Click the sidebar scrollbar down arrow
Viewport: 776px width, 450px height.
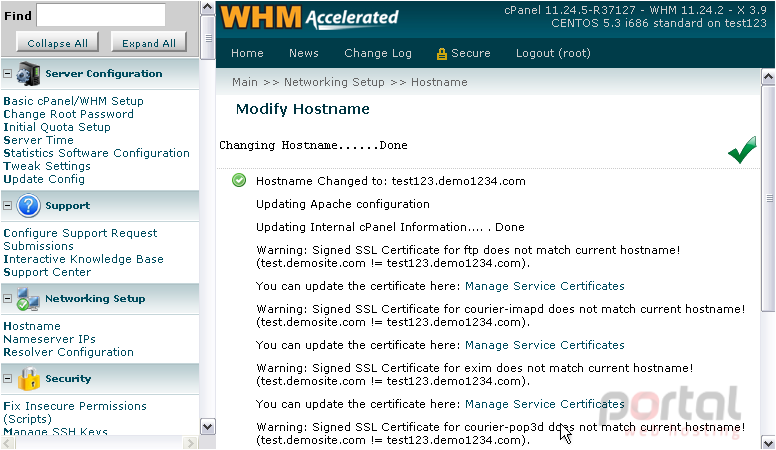tap(207, 426)
